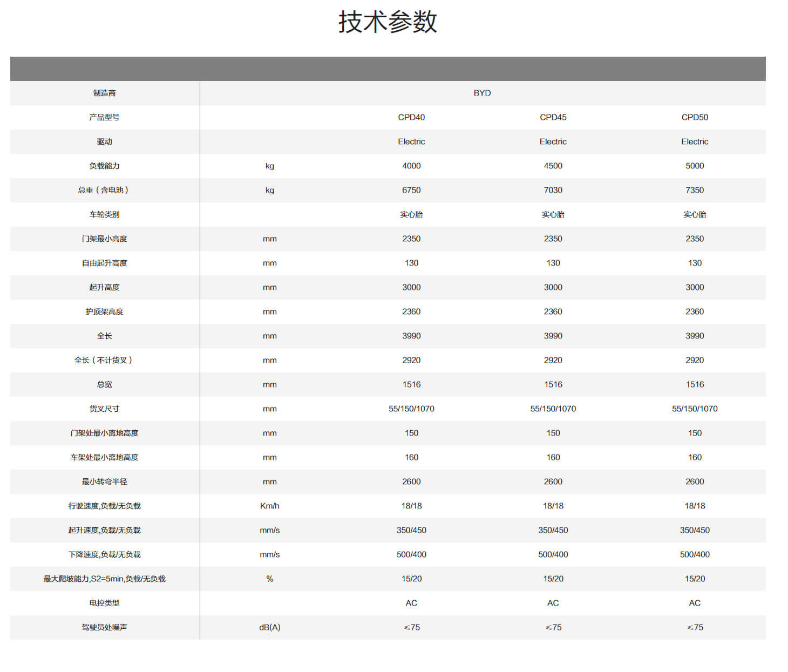Click the 总重（含电池）row label
The height and width of the screenshot is (672, 788).
(104, 190)
